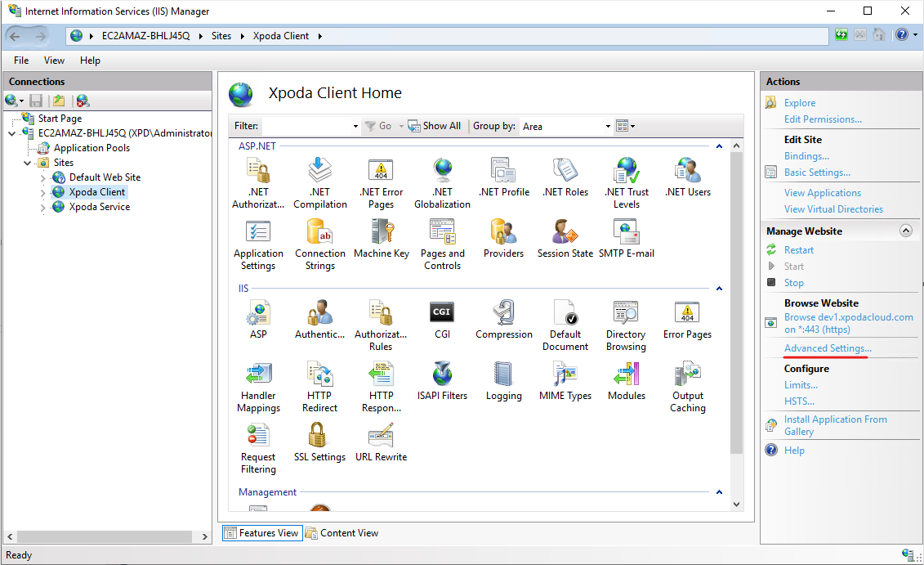Open IIS Error Pages feature
Viewport: 924px width, 565px height.
[x=688, y=320]
